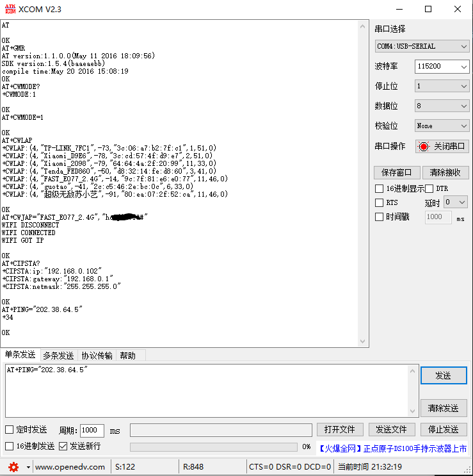Screen dimensions: 473x476
Task: Click the 当前时间 21:32:19 clock text
Action: click(x=370, y=467)
